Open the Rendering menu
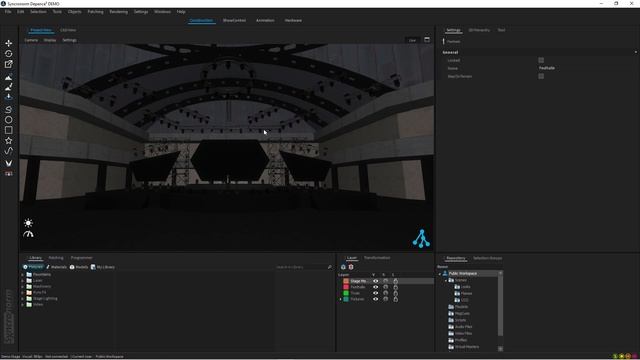This screenshot has height=360, width=640. [118, 12]
